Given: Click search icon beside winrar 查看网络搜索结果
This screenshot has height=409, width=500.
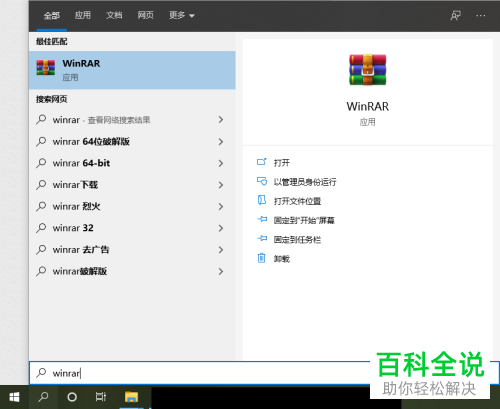Looking at the screenshot, I should tap(41, 120).
